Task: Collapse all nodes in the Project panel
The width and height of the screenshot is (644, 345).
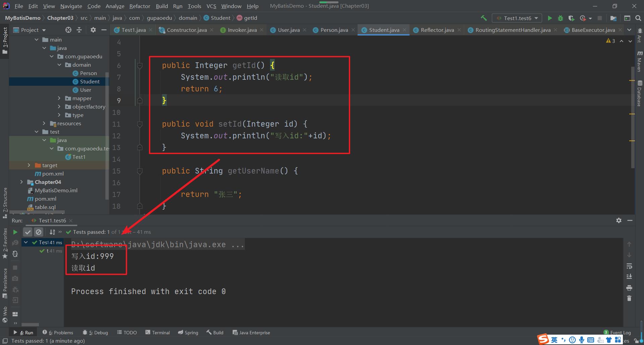Action: click(x=79, y=30)
